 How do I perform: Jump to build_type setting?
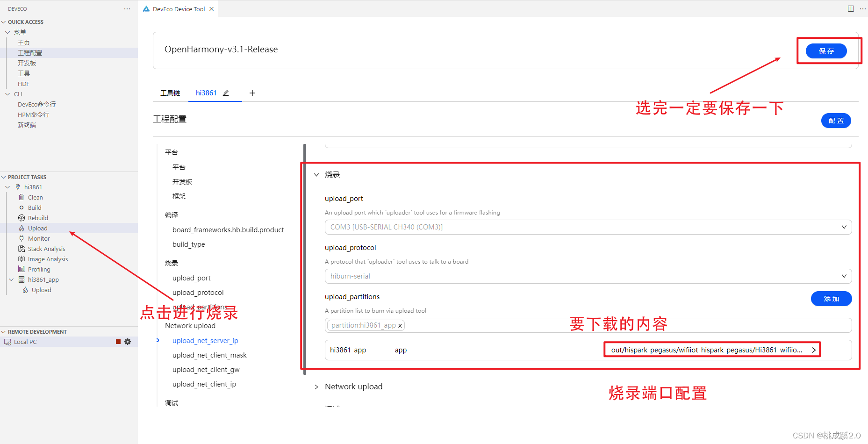188,244
